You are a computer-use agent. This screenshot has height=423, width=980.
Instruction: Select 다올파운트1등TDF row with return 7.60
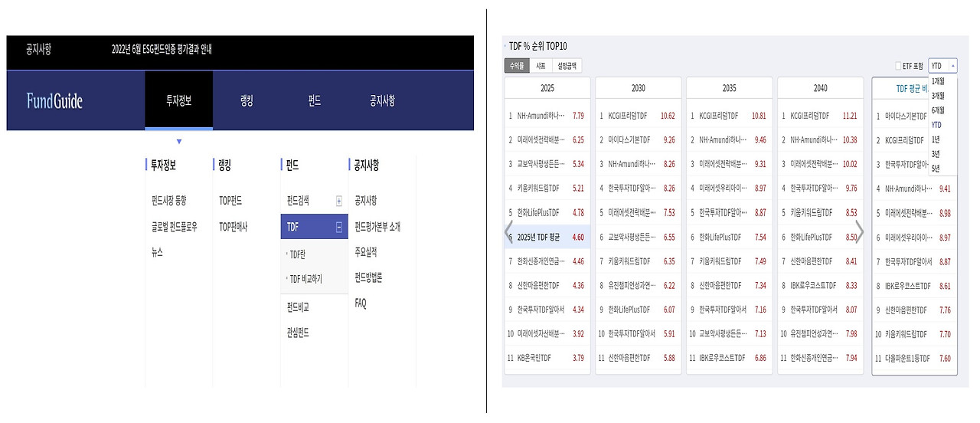[x=915, y=358]
